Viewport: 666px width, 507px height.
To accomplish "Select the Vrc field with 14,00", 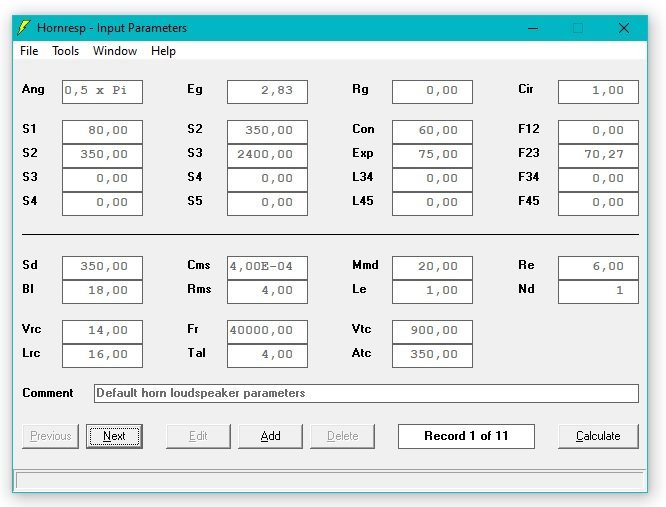I will pyautogui.click(x=102, y=332).
